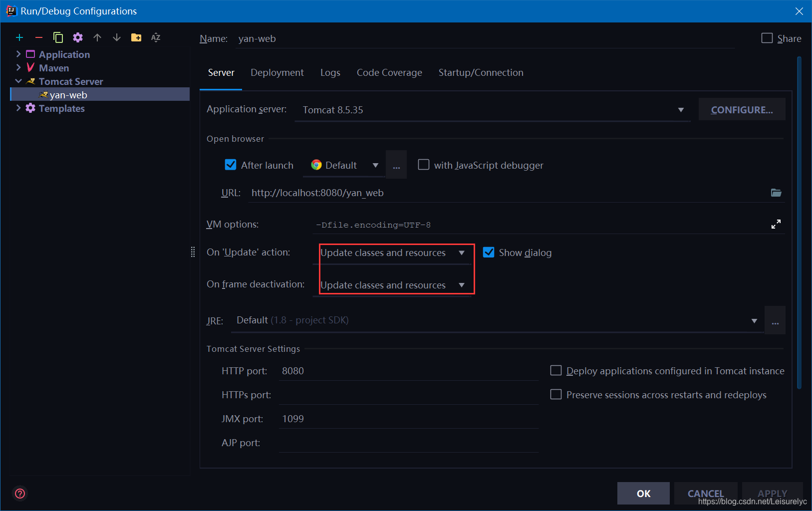Switch to the Startup/Connection tab
The width and height of the screenshot is (812, 511).
(x=481, y=72)
